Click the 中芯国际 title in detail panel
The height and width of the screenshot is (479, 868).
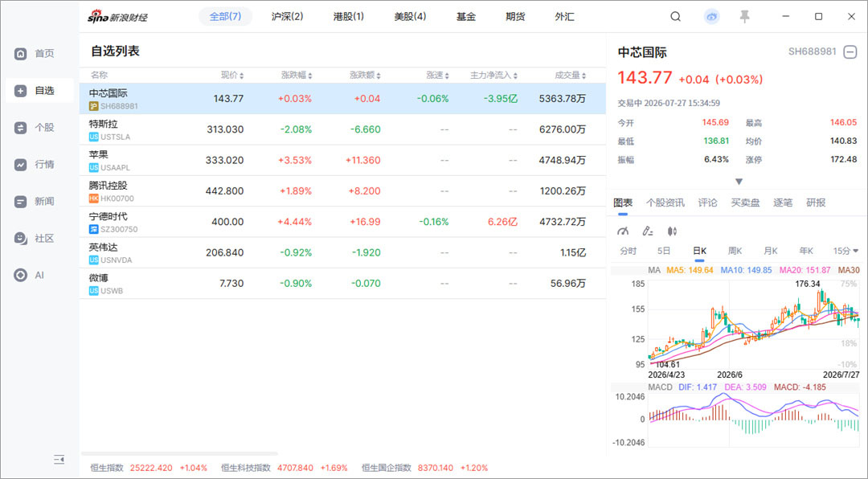click(x=642, y=52)
